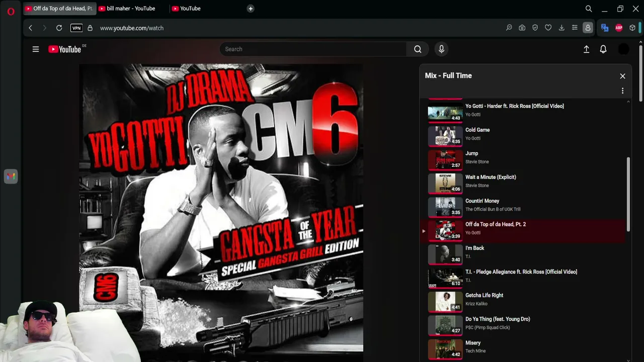The width and height of the screenshot is (644, 362).
Task: Open the extensions cube menu
Action: [632, 28]
